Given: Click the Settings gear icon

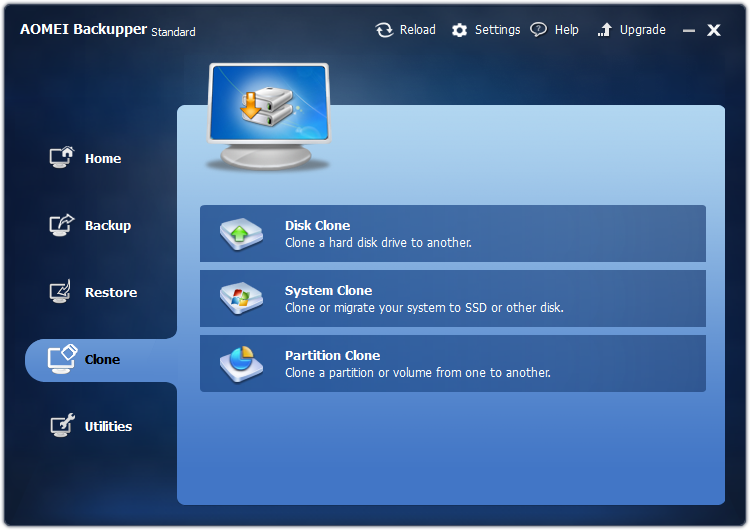Looking at the screenshot, I should pos(460,30).
